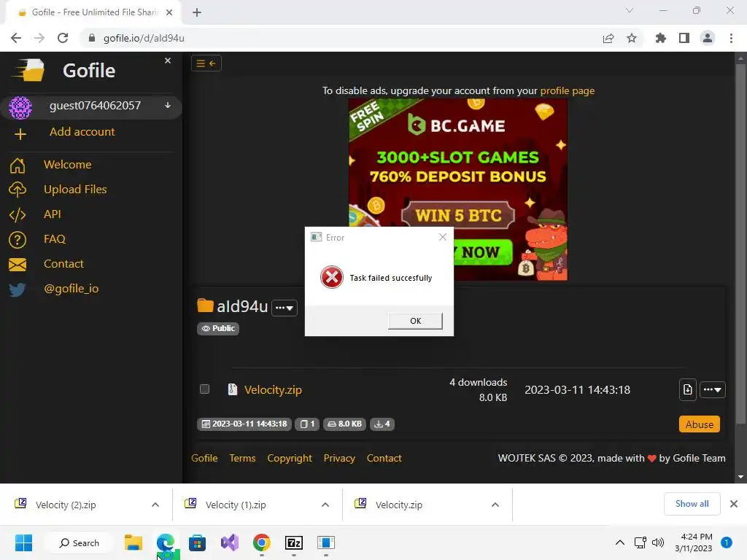Viewport: 747px width, 560px height.
Task: Click the plus icon beside Add account
Action: tap(20, 134)
